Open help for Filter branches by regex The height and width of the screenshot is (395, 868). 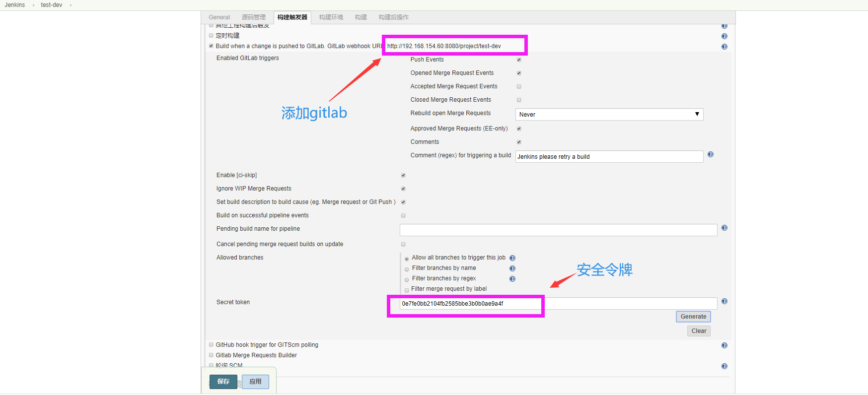(x=512, y=279)
